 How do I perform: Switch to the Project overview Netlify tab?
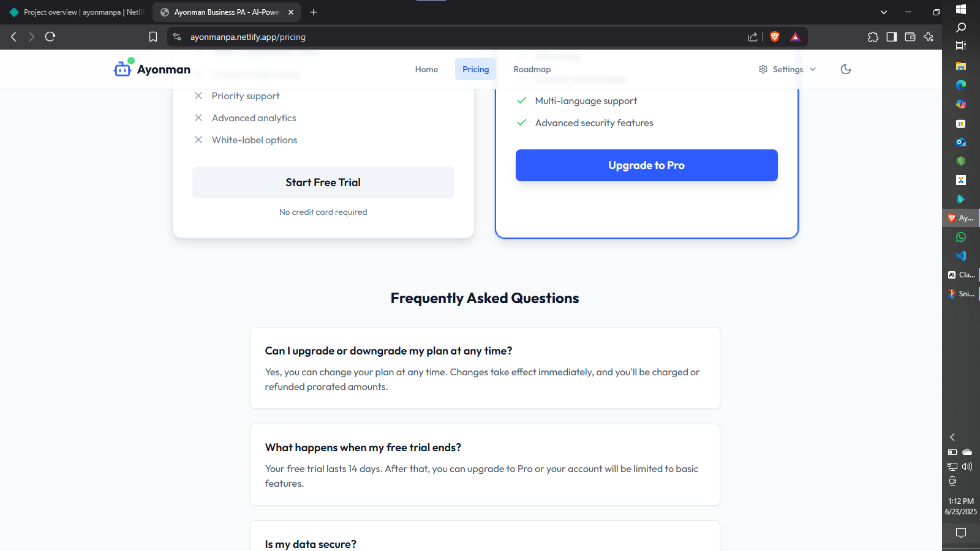click(76, 12)
